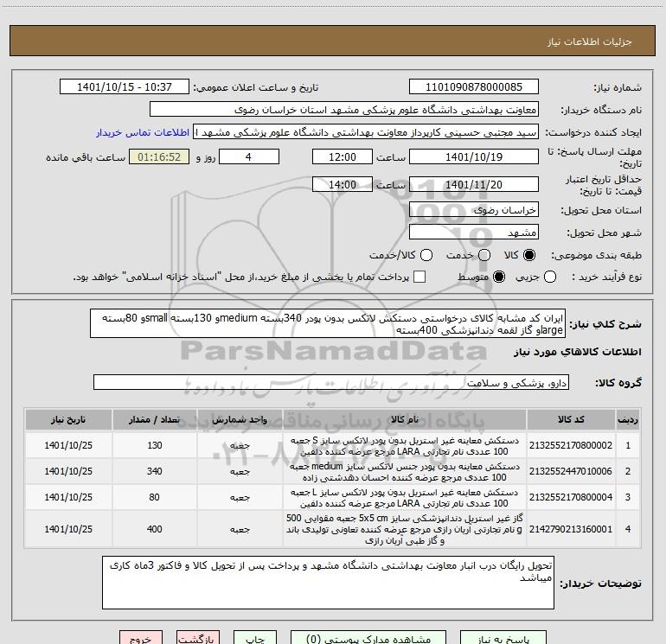Choose متوسط purchase process type

click(499, 277)
